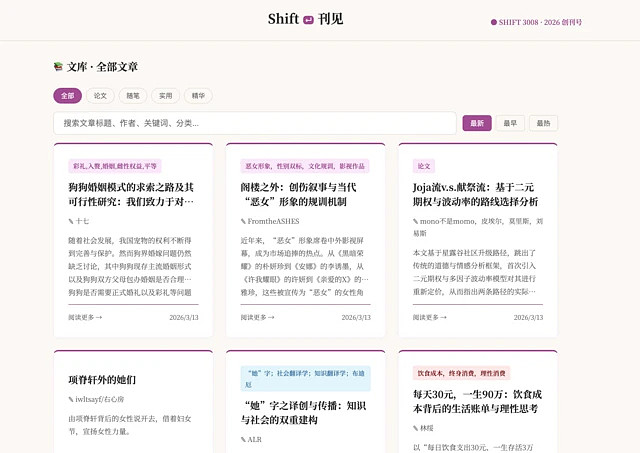Click the 彩礼,入赘,婚姻 tag label
Screen dimensions: 640x453
point(115,166)
